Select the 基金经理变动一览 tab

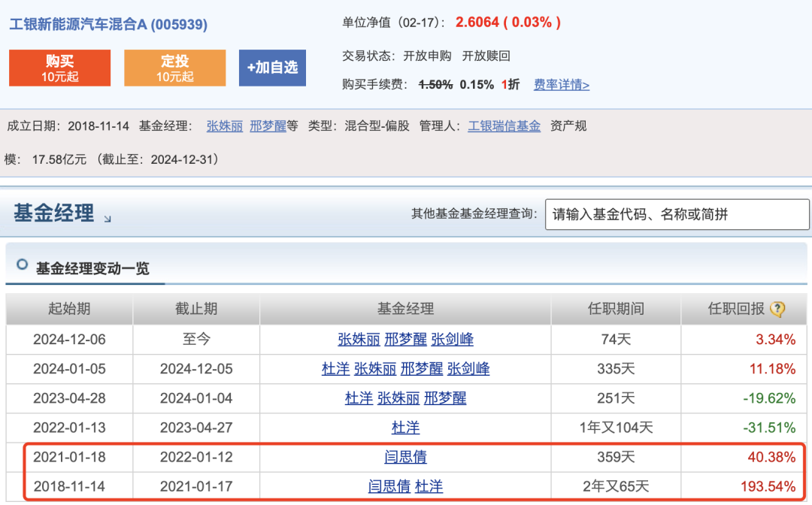[92, 268]
